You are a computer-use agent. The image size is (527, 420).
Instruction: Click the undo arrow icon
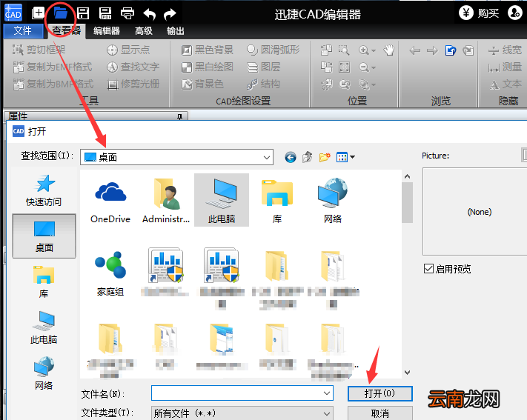point(149,14)
